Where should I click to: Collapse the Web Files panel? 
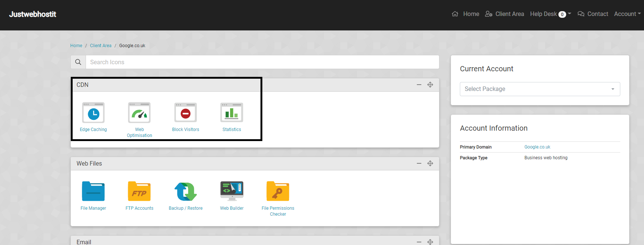point(419,163)
